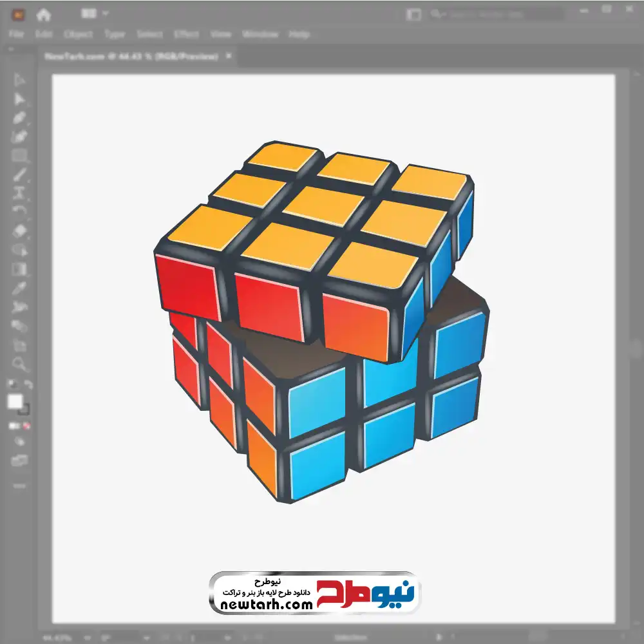Set color mode to None (red slash)
The height and width of the screenshot is (644, 644).
tap(26, 426)
